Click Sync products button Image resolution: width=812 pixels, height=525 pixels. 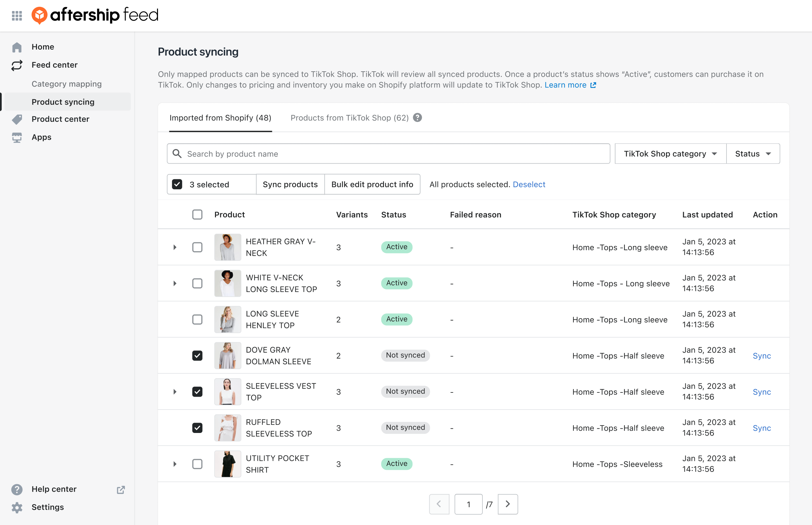(x=290, y=184)
